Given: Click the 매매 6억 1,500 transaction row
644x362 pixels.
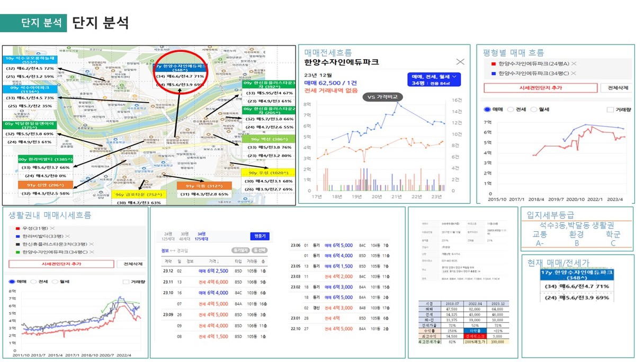Looking at the screenshot, I should [x=341, y=266].
